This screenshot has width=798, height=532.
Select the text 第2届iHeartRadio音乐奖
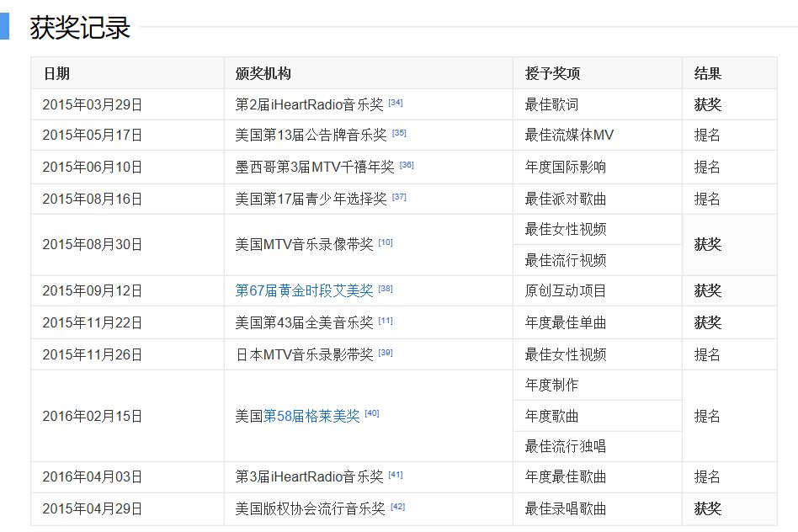point(309,105)
